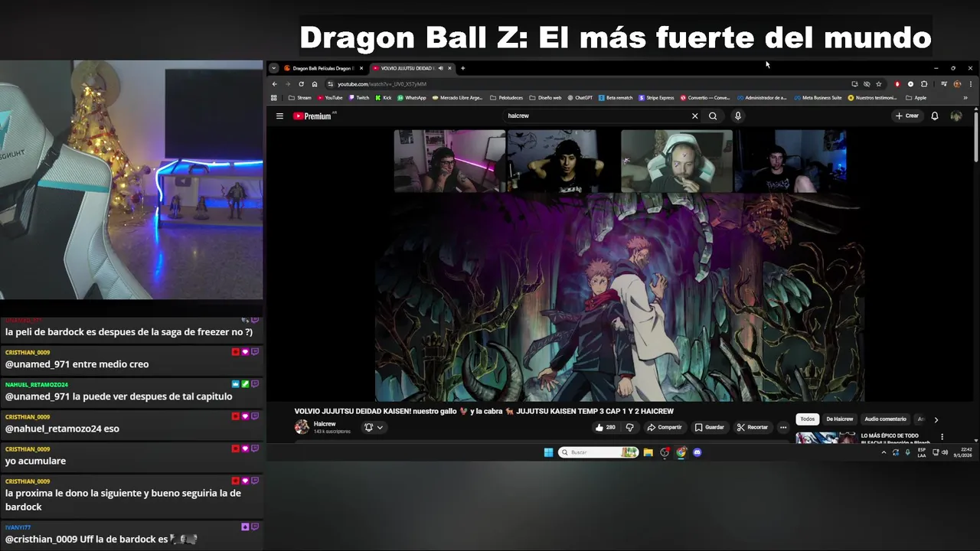Viewport: 980px width, 551px height.
Task: Open the apps grid in bookmarks bar
Action: click(274, 98)
